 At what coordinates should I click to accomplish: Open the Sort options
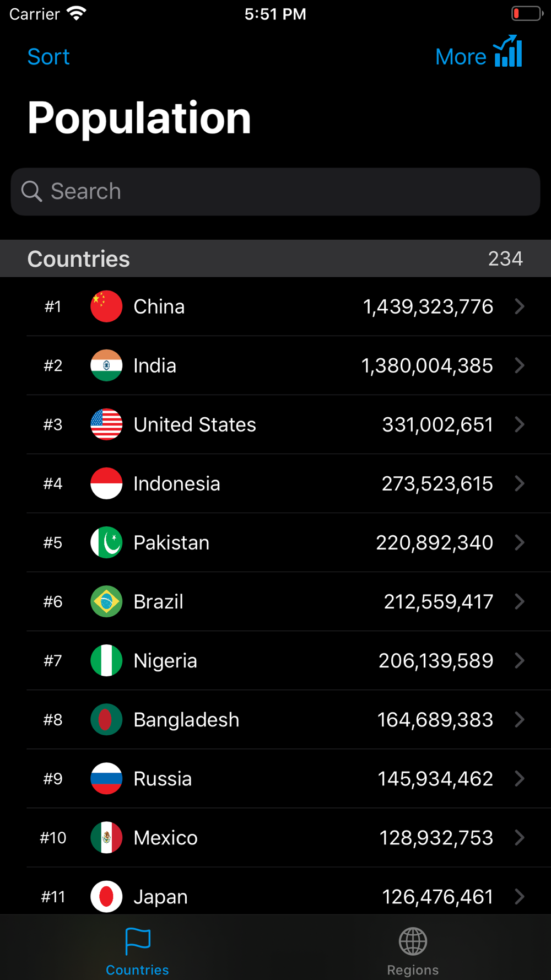pos(48,57)
